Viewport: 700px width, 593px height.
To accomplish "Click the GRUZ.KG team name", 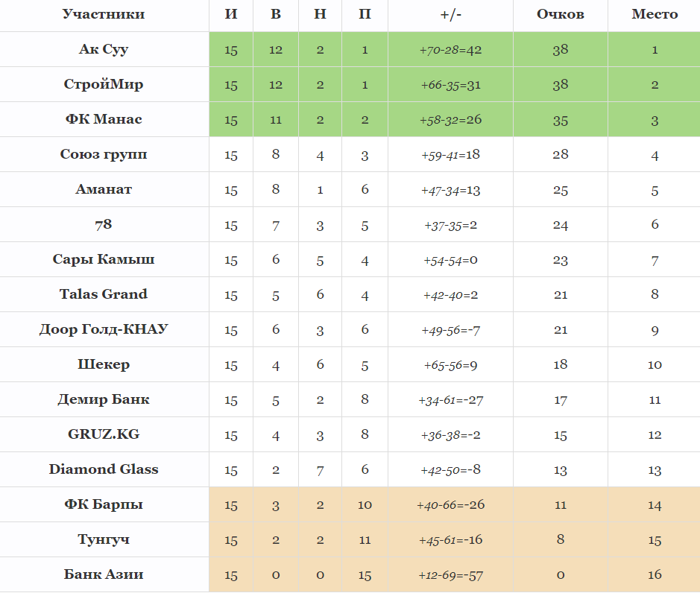I will click(104, 434).
